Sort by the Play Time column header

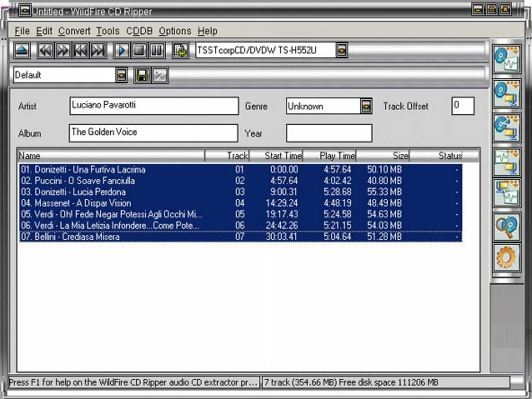click(329, 156)
